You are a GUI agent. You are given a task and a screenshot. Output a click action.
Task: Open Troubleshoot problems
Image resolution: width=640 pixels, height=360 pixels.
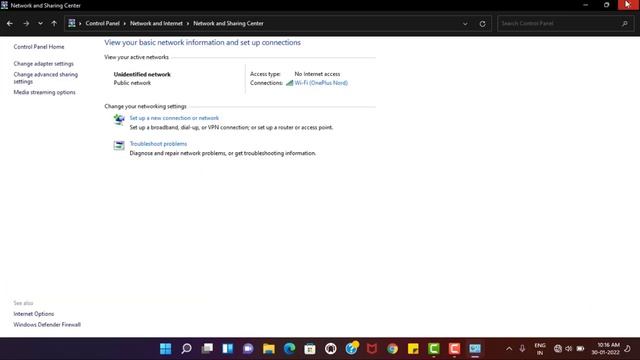[x=158, y=144]
